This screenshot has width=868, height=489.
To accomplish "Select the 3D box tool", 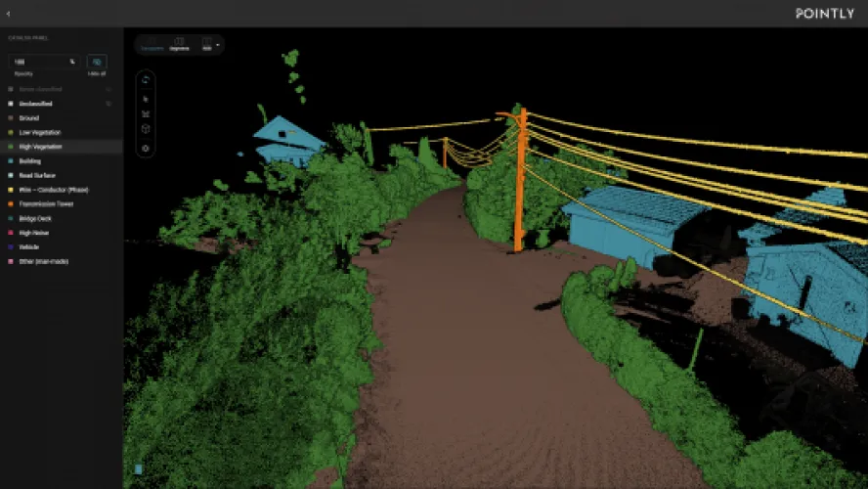I will 146,129.
